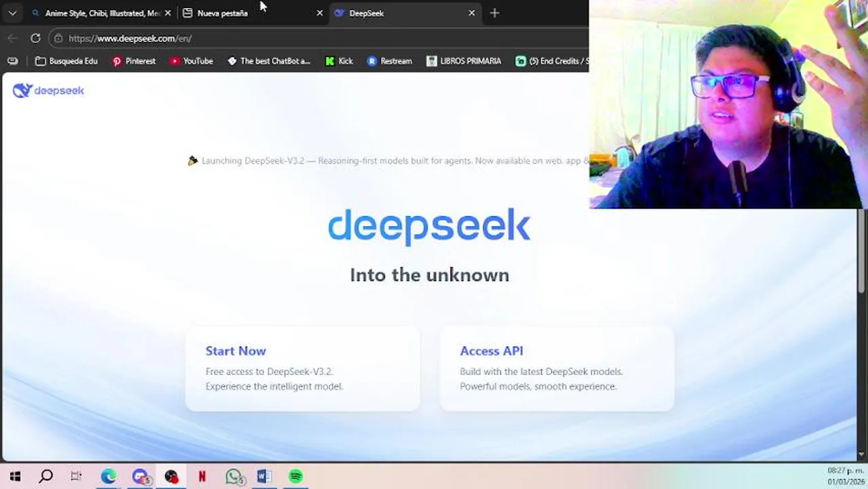Go back with the browser back arrow

coord(12,38)
